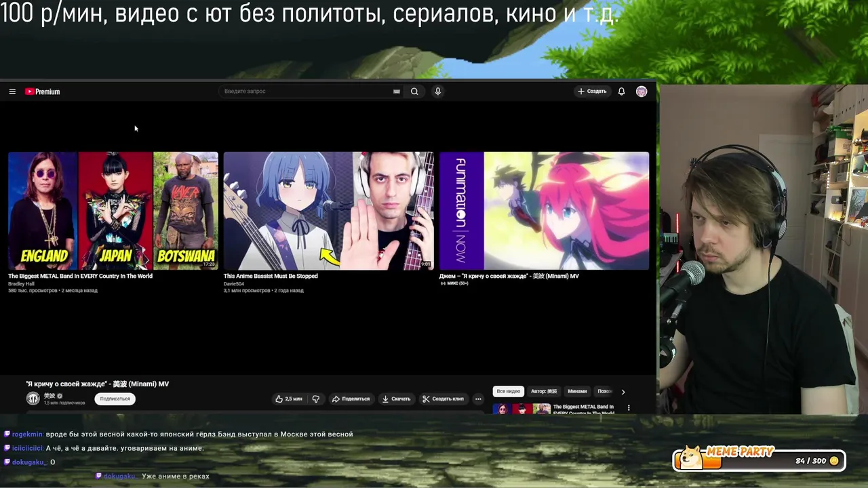868x488 pixels.
Task: Click title The Biggest METAL Band In EVERY Country
Action: coord(80,276)
